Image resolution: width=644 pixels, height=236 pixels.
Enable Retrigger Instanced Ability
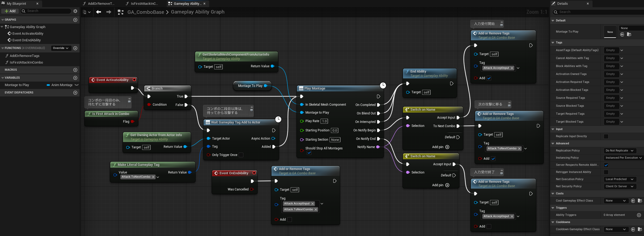[606, 172]
